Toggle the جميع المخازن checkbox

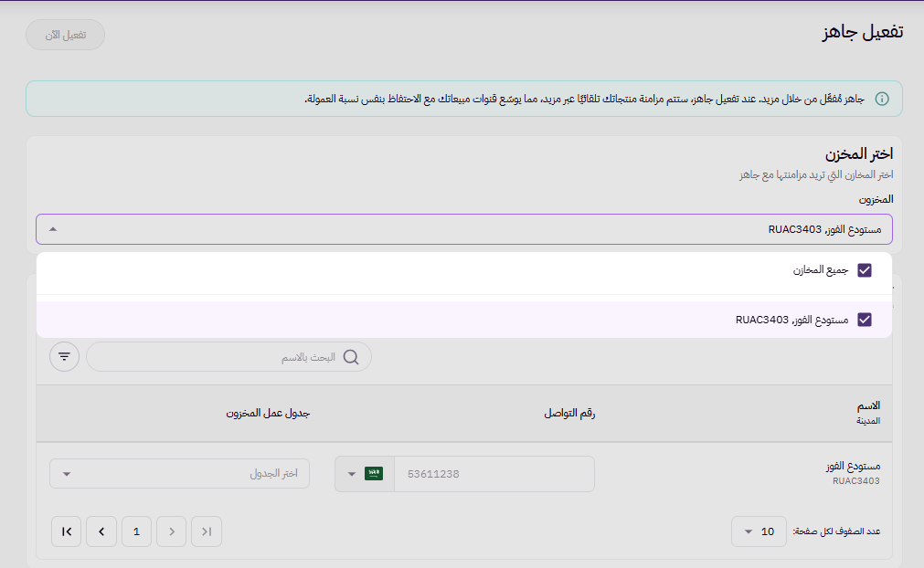pos(865,270)
